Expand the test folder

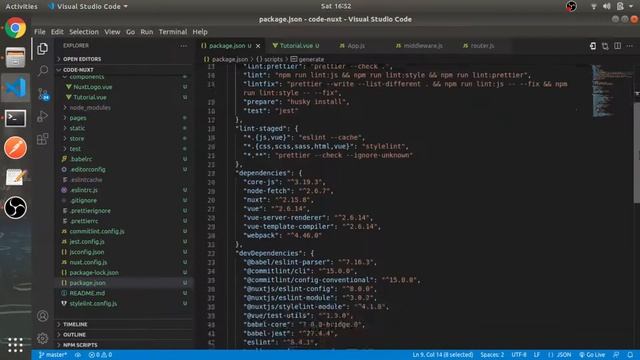click(x=75, y=149)
